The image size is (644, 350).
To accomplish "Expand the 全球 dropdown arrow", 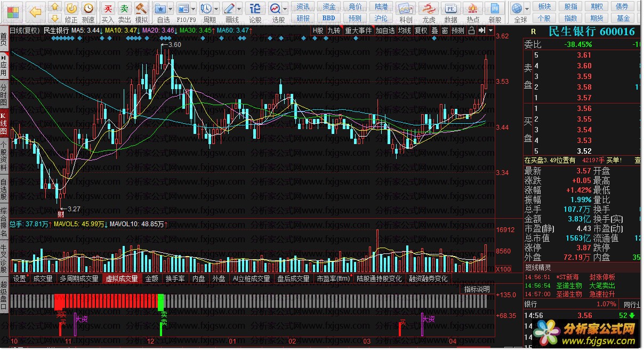I will pos(527,9).
